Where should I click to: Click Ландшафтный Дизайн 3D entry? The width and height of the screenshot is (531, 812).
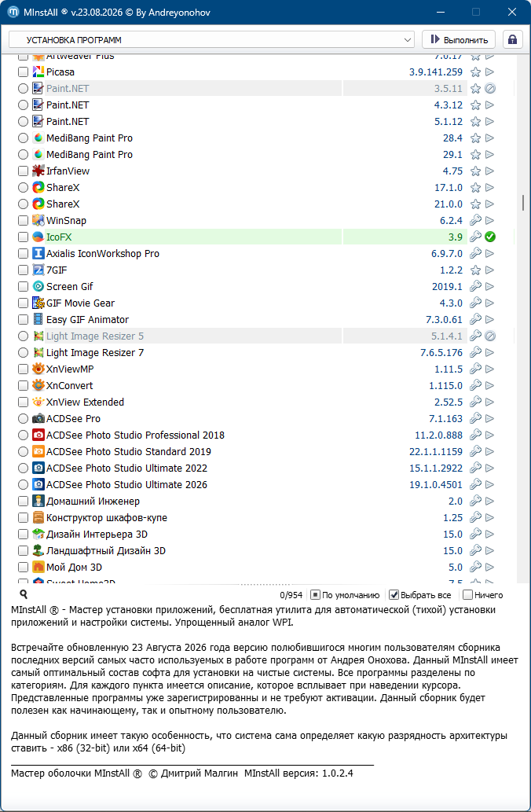click(106, 550)
